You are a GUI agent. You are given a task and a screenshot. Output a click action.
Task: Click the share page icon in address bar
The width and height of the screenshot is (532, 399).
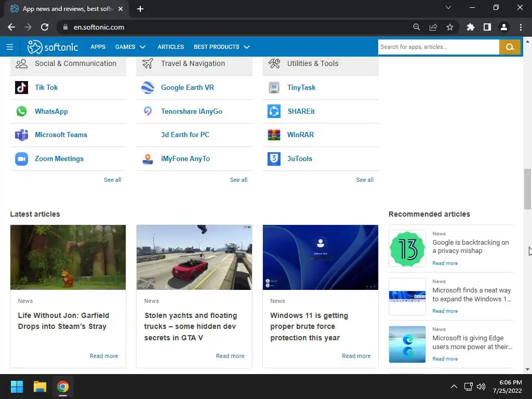(x=433, y=27)
